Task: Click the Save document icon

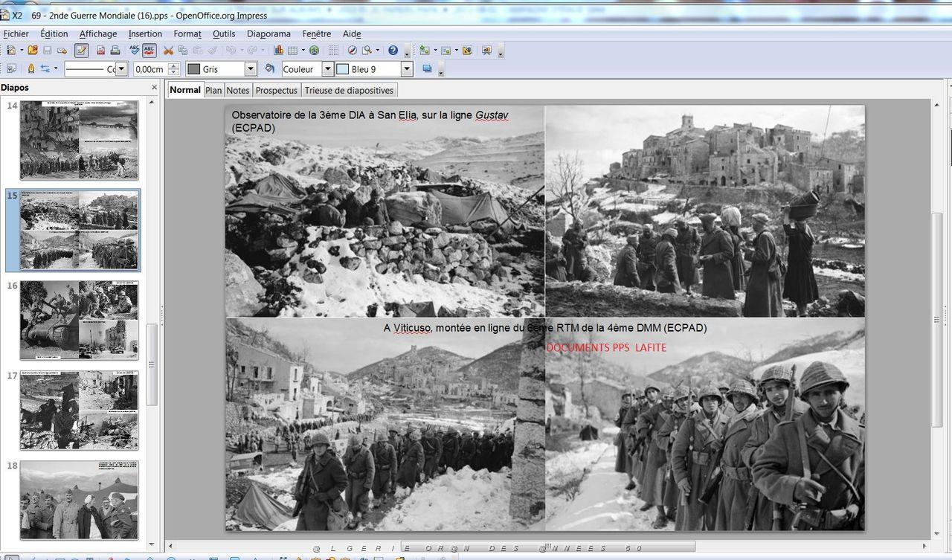Action: pos(48,50)
